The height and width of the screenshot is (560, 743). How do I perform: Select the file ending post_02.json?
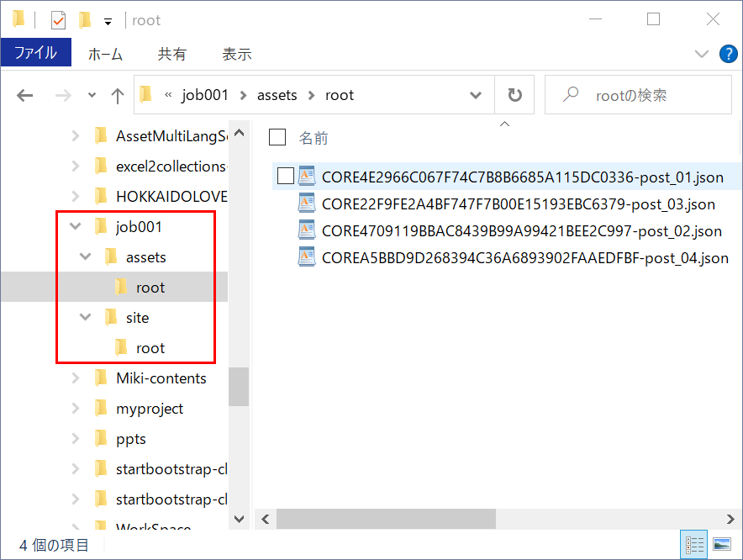tap(521, 231)
